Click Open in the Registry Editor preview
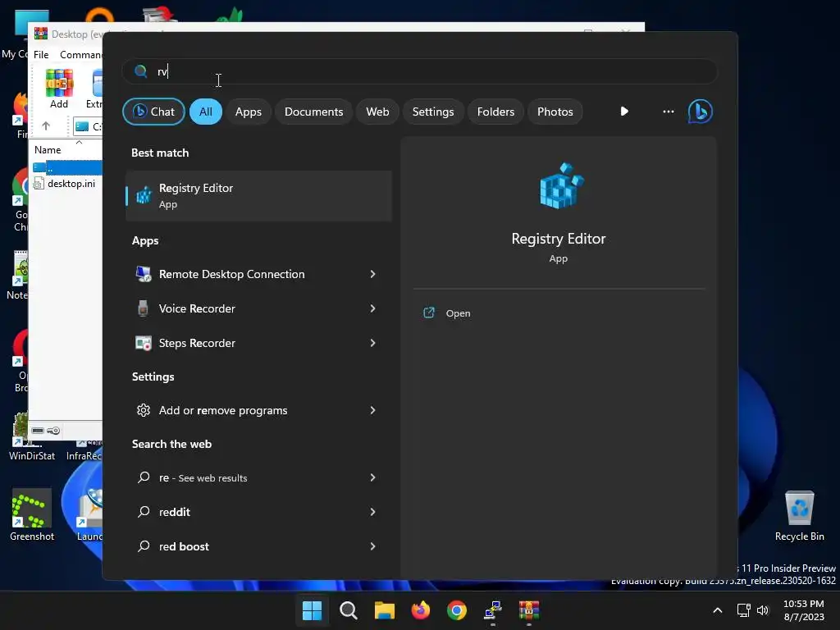Screen dimensions: 840x630 pos(458,313)
